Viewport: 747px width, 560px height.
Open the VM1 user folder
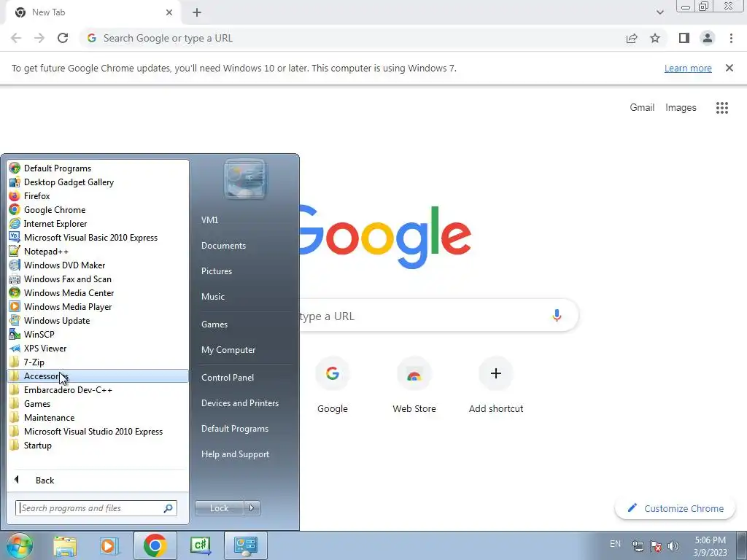(209, 220)
